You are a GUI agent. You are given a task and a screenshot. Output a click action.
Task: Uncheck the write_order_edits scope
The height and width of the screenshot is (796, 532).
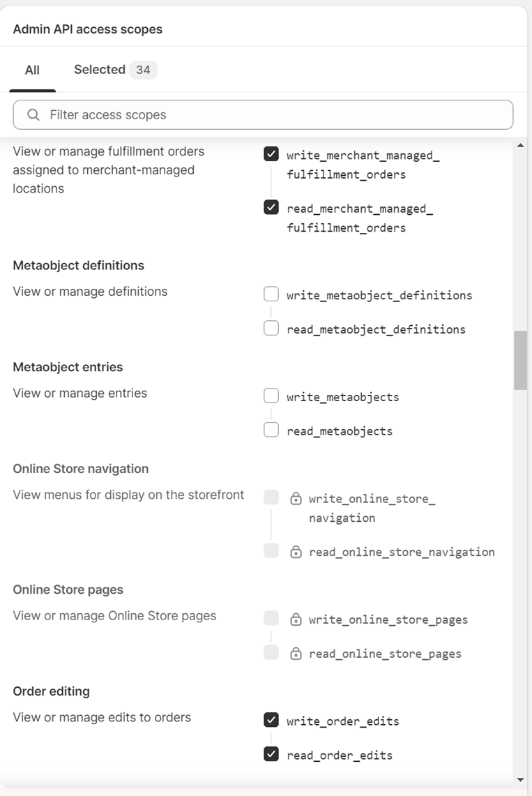[x=271, y=720]
